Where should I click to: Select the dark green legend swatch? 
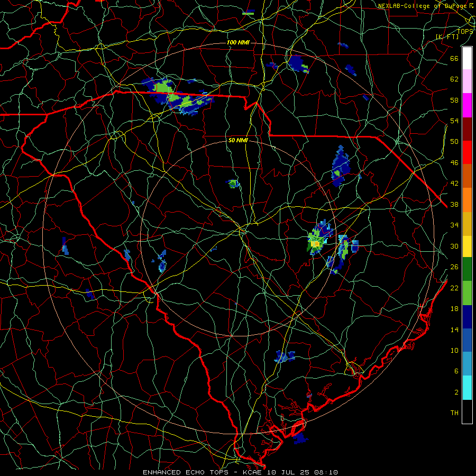point(467,269)
